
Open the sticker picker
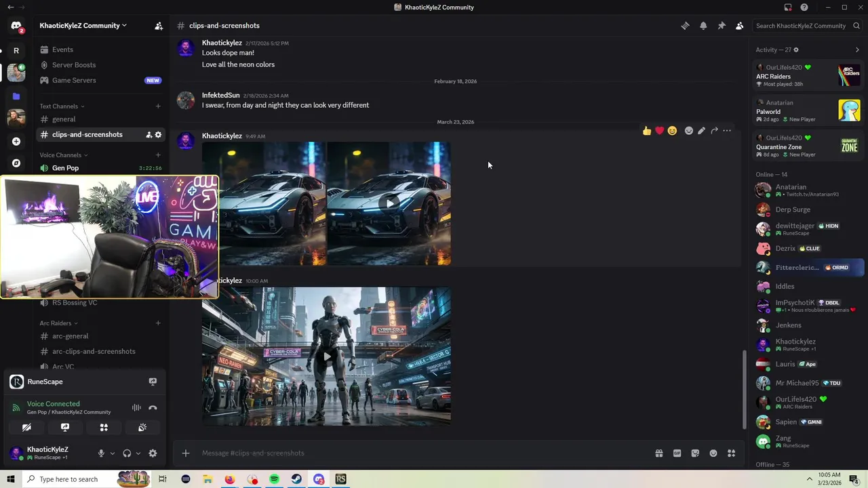click(x=695, y=453)
